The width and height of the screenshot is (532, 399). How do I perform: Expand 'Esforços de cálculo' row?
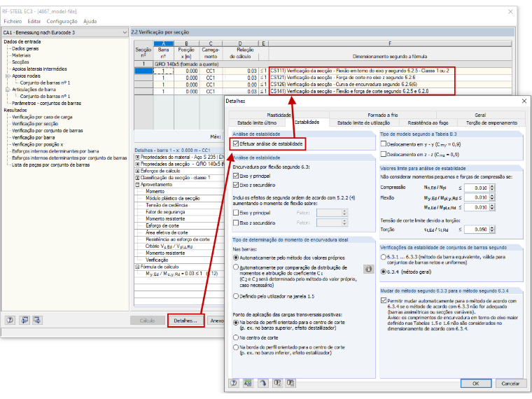click(x=137, y=171)
